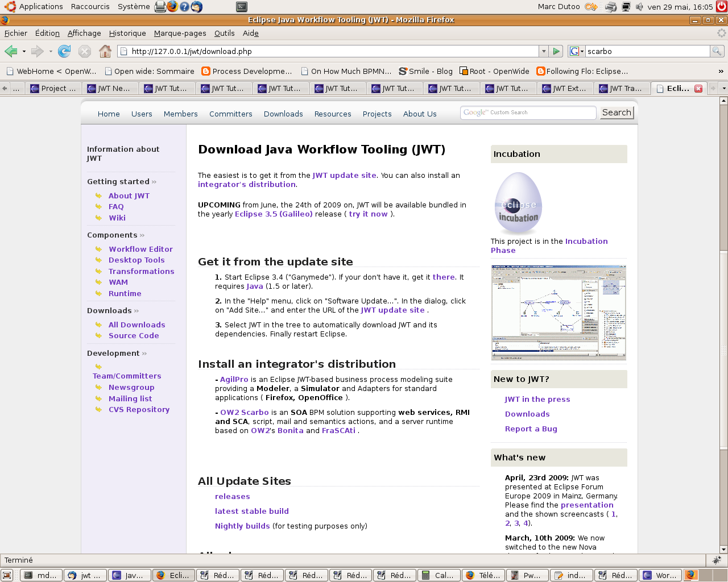The width and height of the screenshot is (728, 582).
Task: Switch to the JWT Ext... tab
Action: pyautogui.click(x=565, y=89)
